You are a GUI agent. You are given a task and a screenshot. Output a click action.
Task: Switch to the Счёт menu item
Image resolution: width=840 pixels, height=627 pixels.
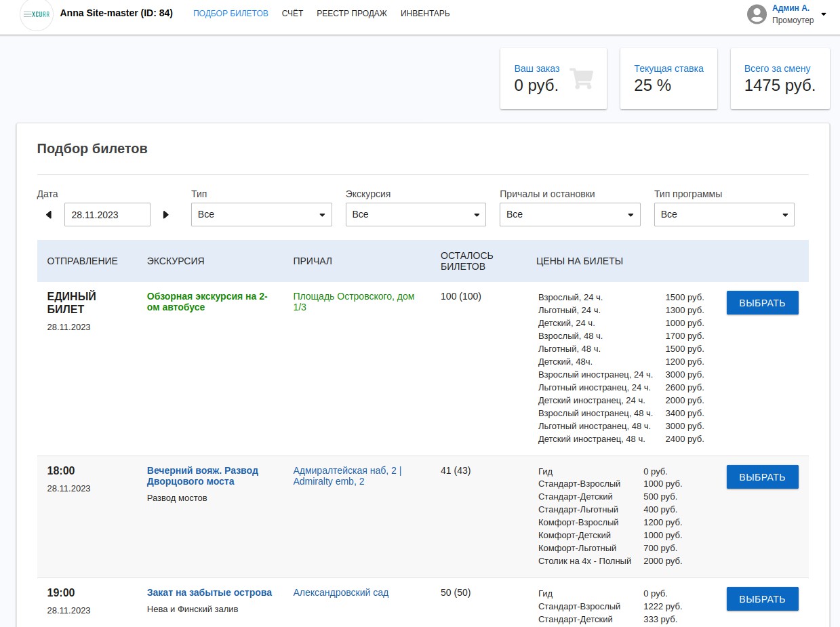(292, 14)
